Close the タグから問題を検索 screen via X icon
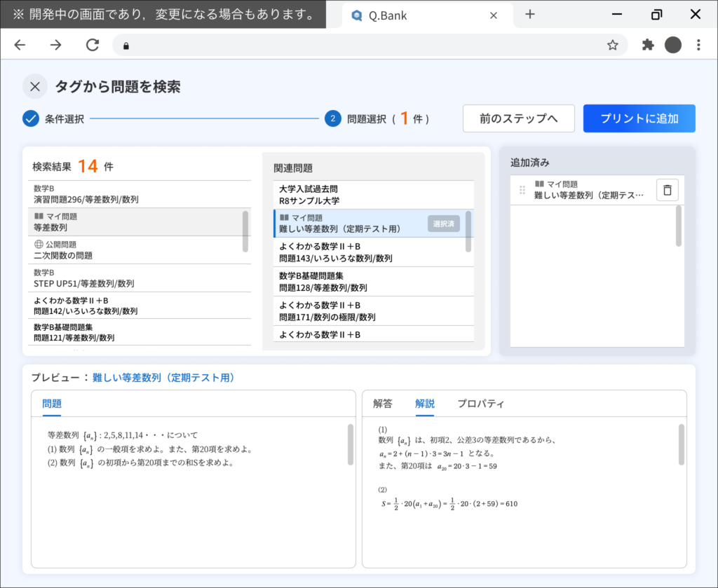Viewport: 718px width, 588px height. click(34, 86)
